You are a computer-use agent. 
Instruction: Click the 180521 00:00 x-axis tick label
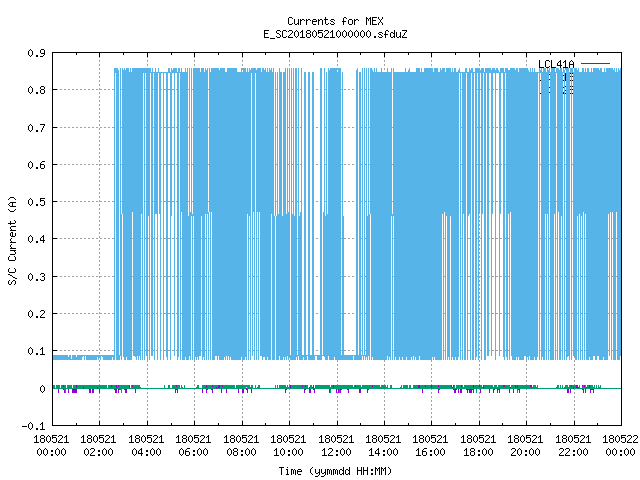[x=51, y=446]
